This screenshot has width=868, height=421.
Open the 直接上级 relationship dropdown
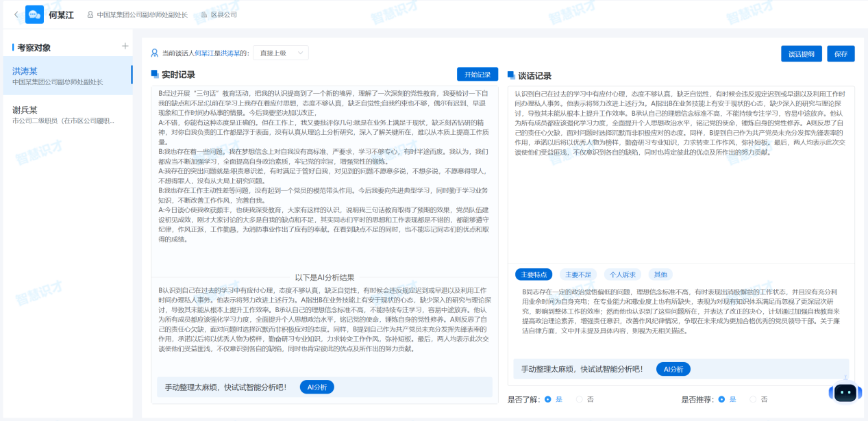tap(281, 53)
